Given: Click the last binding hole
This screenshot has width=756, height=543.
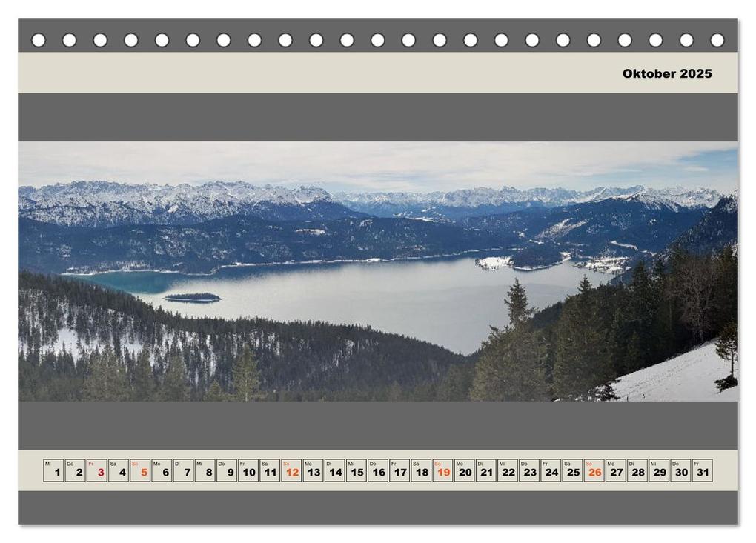Looking at the screenshot, I should click(x=717, y=41).
